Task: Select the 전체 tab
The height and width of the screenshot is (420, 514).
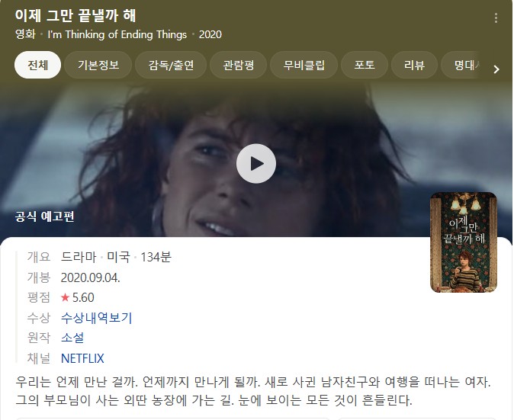Action: [37, 65]
